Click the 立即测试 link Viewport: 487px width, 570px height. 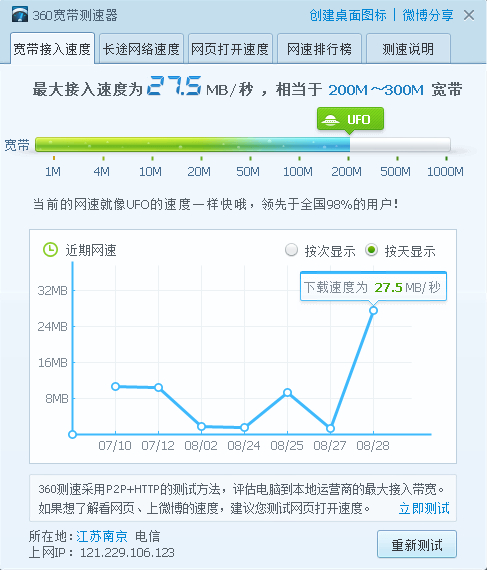[424, 508]
